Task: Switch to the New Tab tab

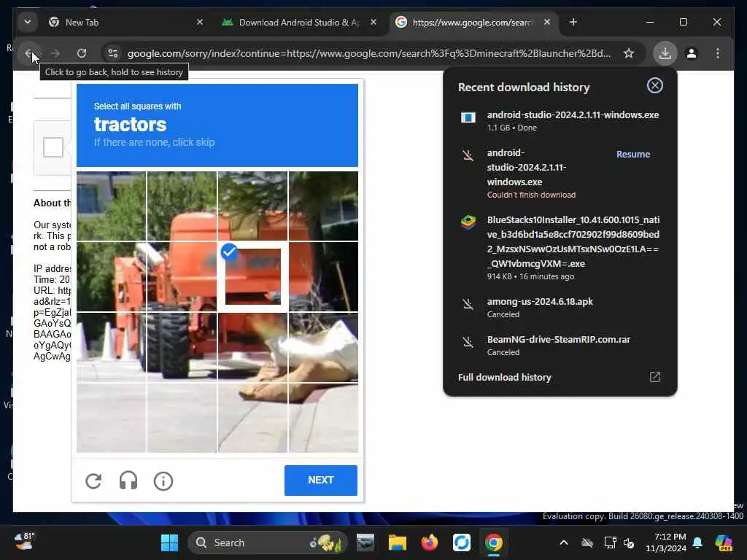Action: (126, 23)
